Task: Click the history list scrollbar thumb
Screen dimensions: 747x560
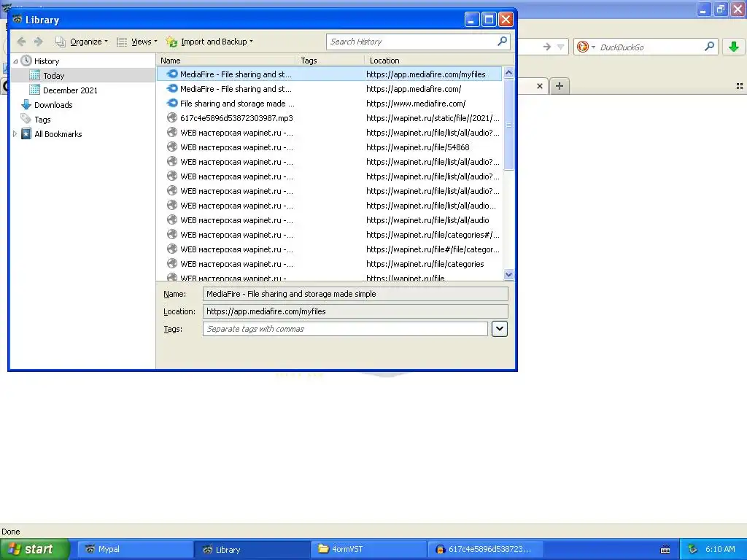Action: (508, 124)
